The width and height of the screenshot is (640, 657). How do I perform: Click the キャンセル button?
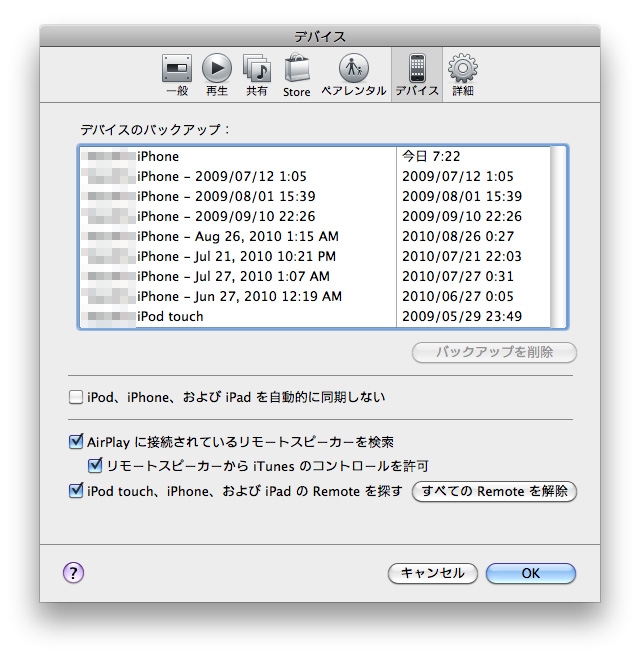(433, 573)
